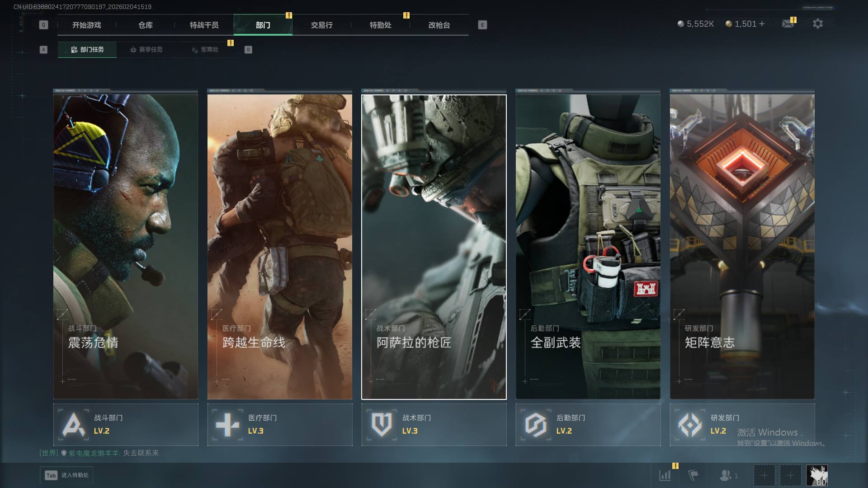Open the 矩阵意志 research department card
The height and width of the screenshot is (488, 868).
click(x=742, y=246)
